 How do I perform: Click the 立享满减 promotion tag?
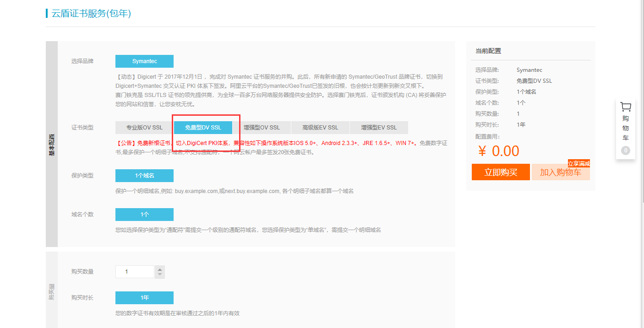pyautogui.click(x=579, y=163)
